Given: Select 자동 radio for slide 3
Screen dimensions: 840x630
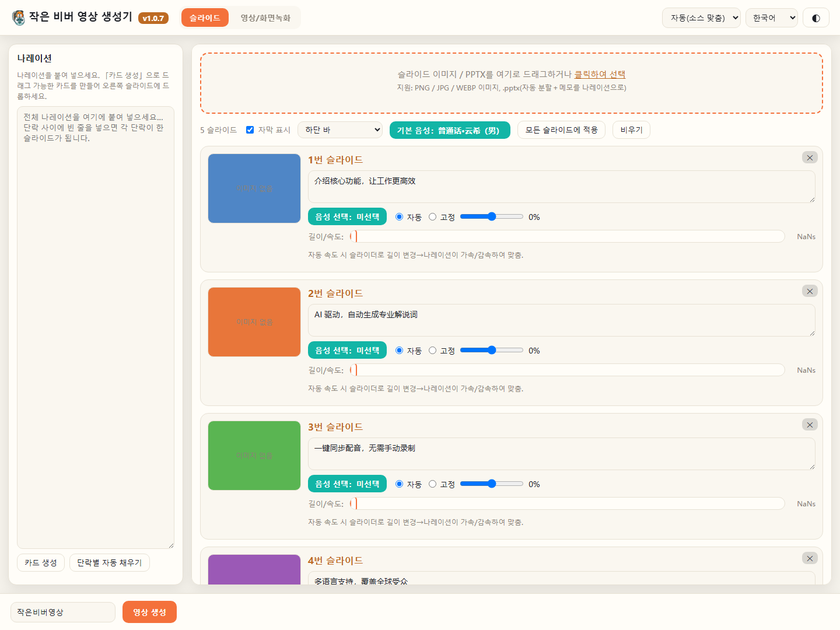Looking at the screenshot, I should pos(400,484).
